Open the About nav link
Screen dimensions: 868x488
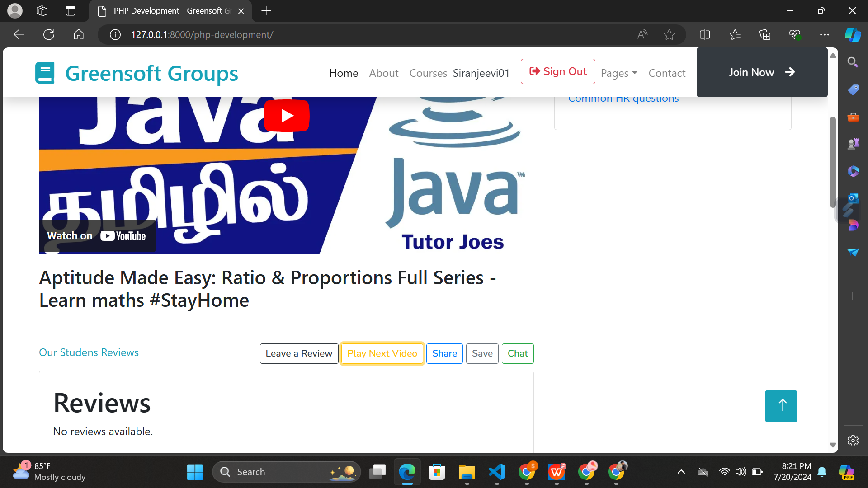point(384,73)
